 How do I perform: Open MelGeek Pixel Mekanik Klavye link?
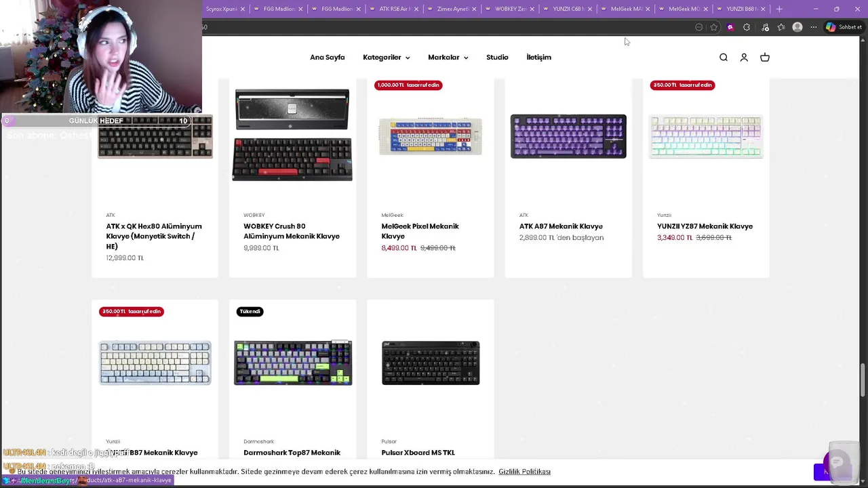tap(420, 231)
